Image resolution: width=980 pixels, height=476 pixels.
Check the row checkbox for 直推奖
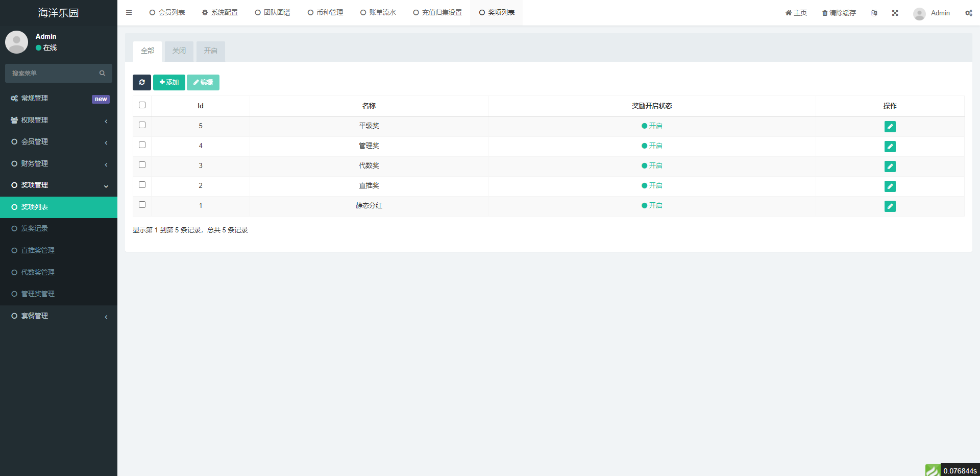[142, 184]
